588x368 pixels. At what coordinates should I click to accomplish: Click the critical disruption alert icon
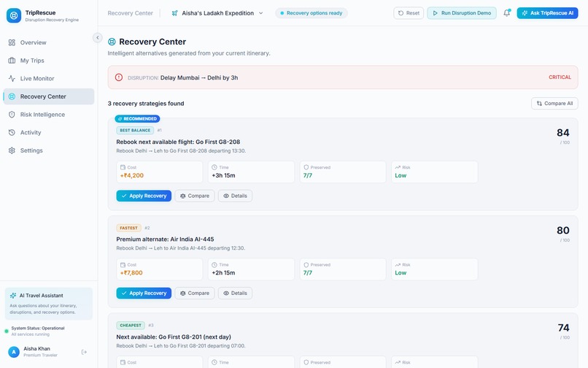[x=119, y=77]
